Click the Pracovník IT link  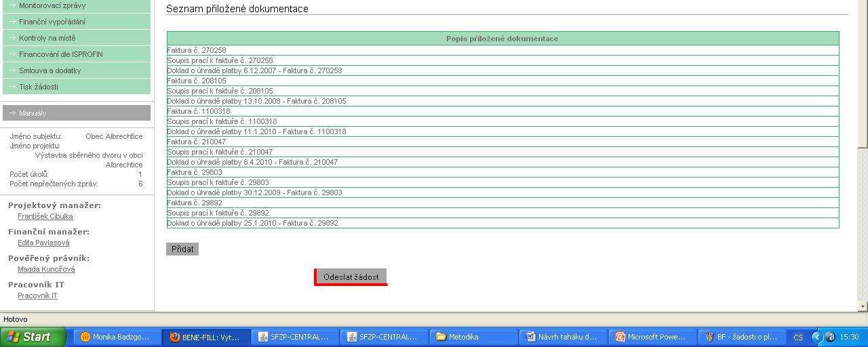[37, 295]
